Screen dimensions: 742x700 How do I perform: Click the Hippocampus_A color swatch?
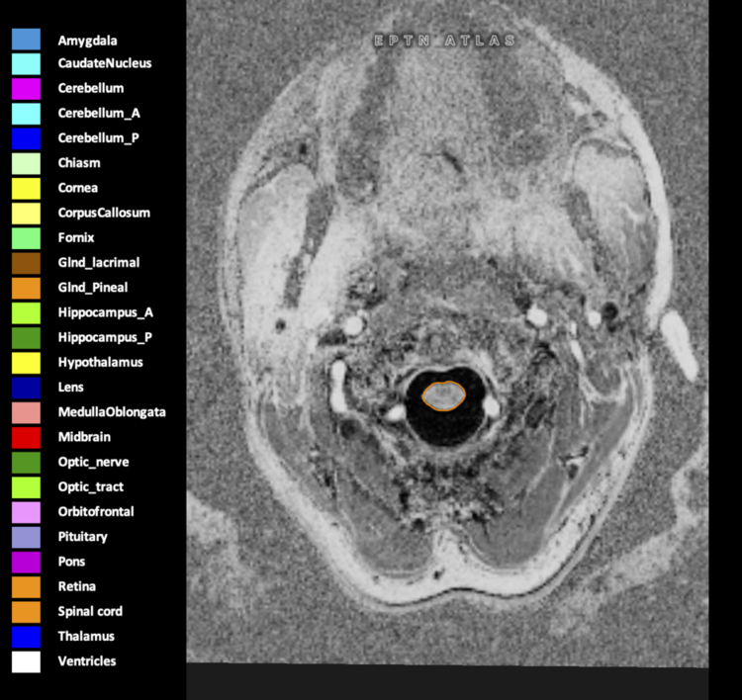[26, 313]
